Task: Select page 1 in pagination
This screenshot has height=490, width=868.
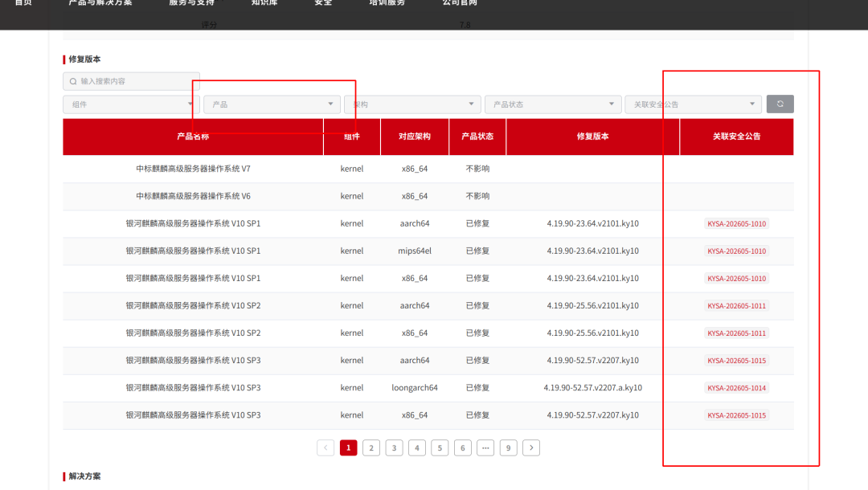Action: pos(348,447)
